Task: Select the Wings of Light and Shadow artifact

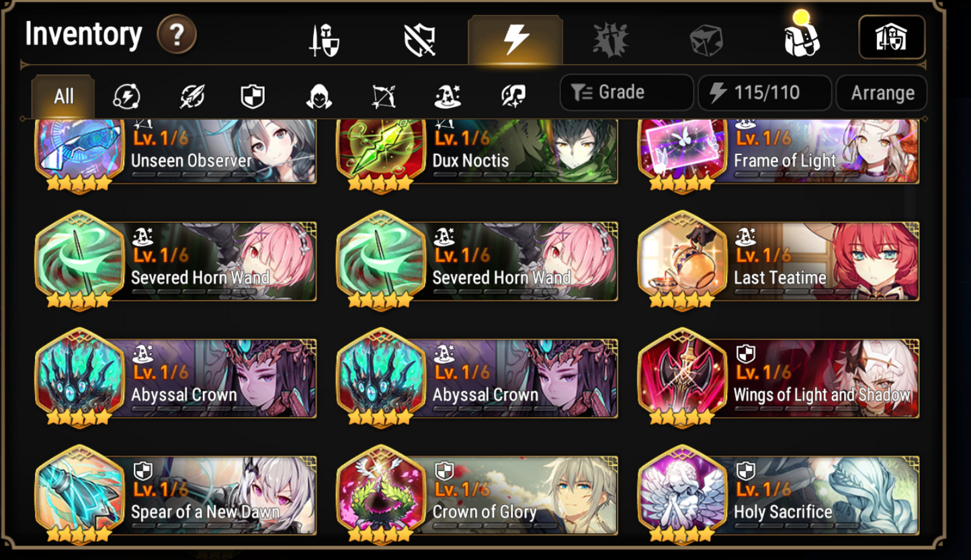Action: 779,378
